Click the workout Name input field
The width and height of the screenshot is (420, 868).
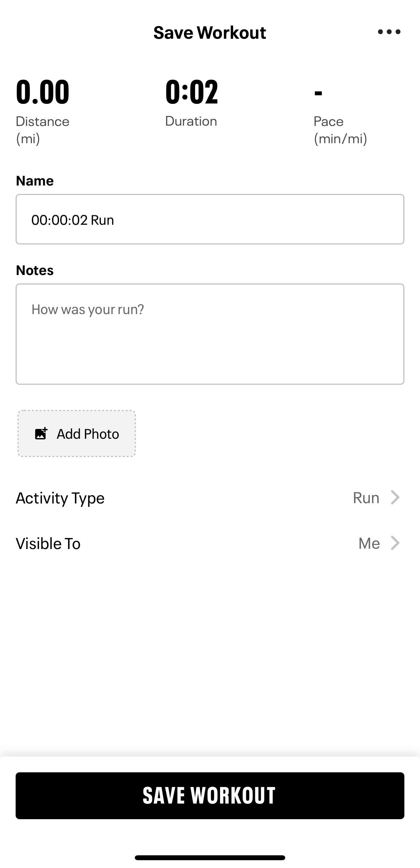tap(210, 219)
